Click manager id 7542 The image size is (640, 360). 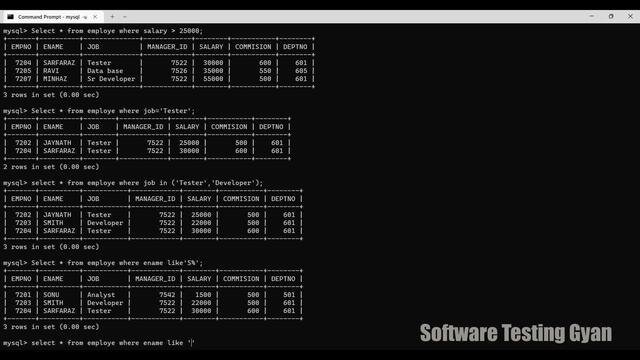pos(167,295)
